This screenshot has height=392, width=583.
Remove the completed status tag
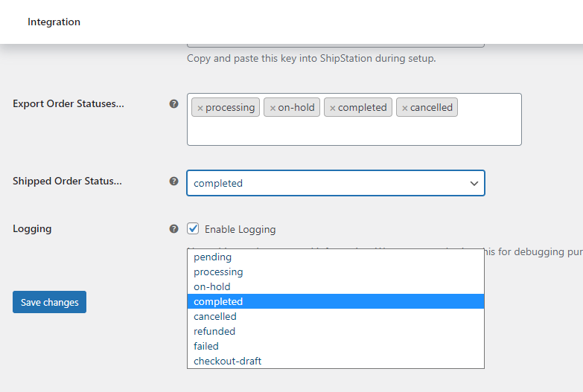[x=333, y=108]
